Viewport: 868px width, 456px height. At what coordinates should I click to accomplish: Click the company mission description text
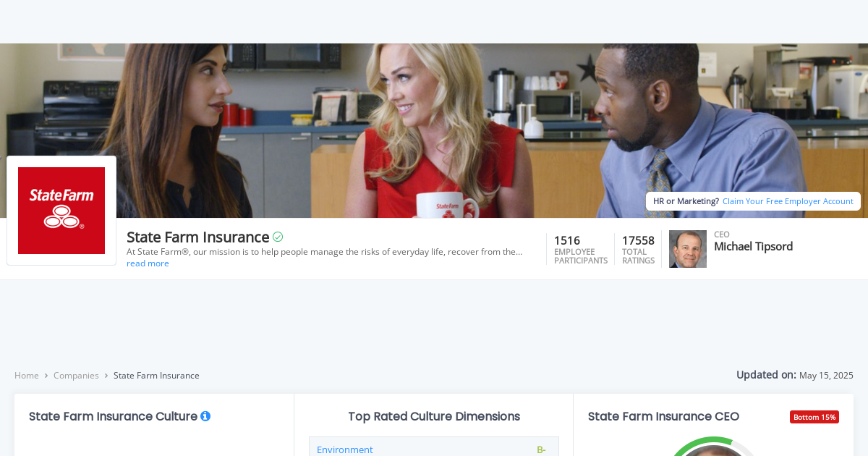pyautogui.click(x=324, y=252)
